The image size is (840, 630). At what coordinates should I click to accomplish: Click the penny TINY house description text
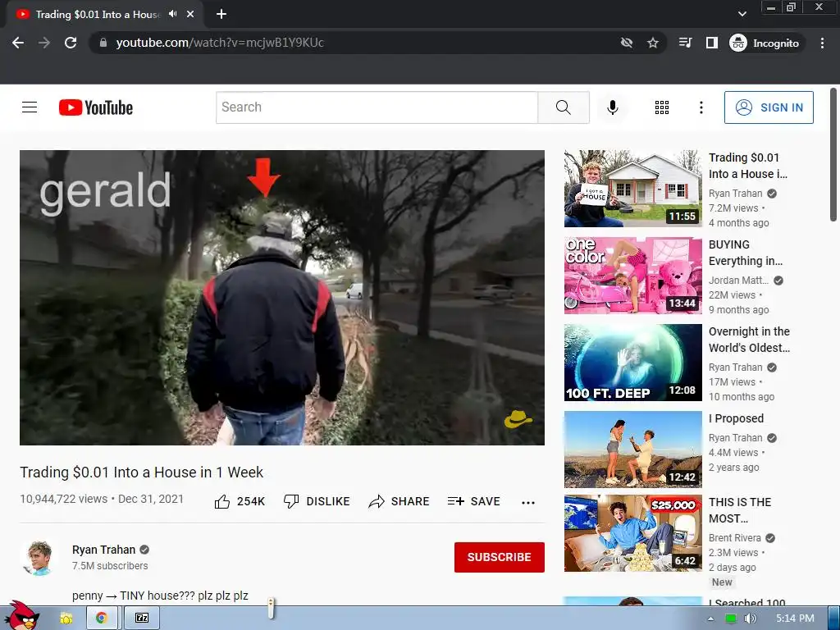point(160,596)
